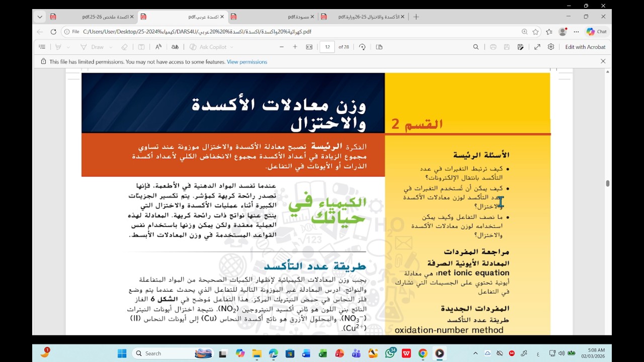Click the Save as icon
Viewport: 644px width, 362px height.
(x=520, y=47)
